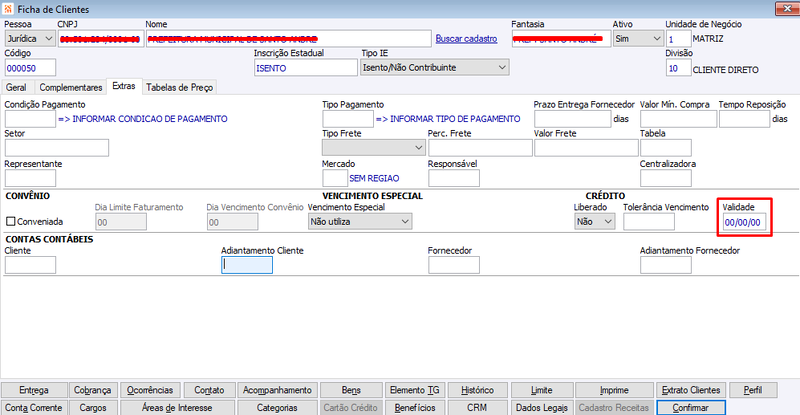Select the Extras tab
This screenshot has width=800, height=415.
(x=124, y=86)
